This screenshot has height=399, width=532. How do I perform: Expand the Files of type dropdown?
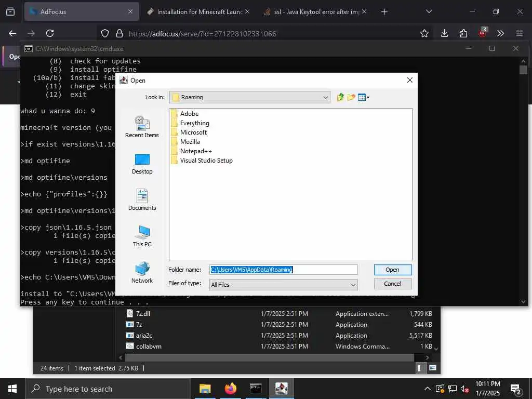click(353, 285)
